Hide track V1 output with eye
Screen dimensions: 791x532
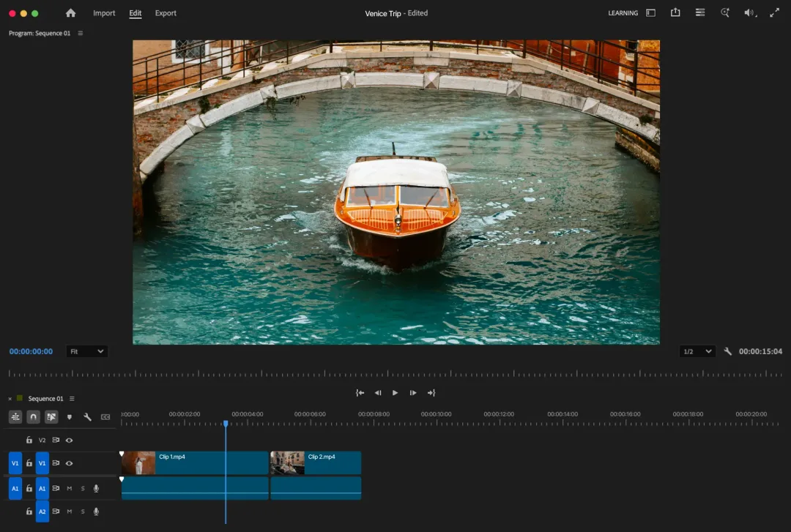(x=69, y=463)
